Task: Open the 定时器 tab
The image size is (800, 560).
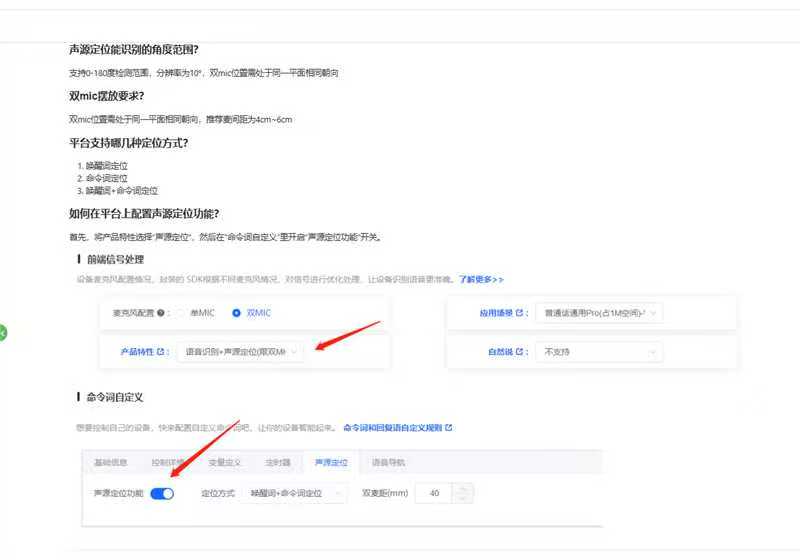Action: [x=278, y=462]
